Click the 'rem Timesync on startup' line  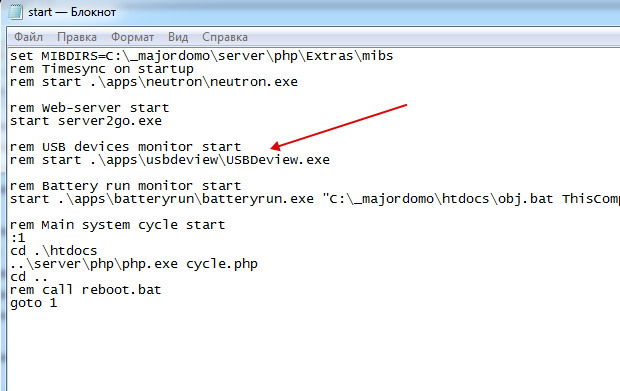coord(102,69)
